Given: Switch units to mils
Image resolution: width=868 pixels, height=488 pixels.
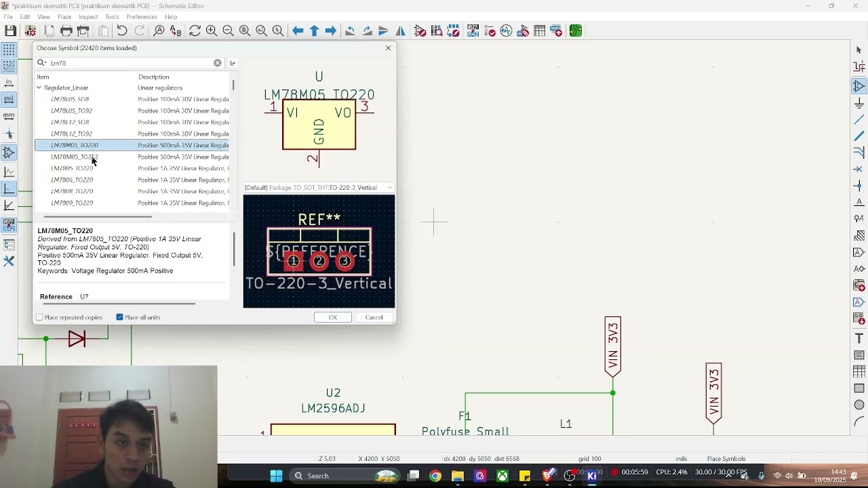Looking at the screenshot, I should click(x=9, y=100).
